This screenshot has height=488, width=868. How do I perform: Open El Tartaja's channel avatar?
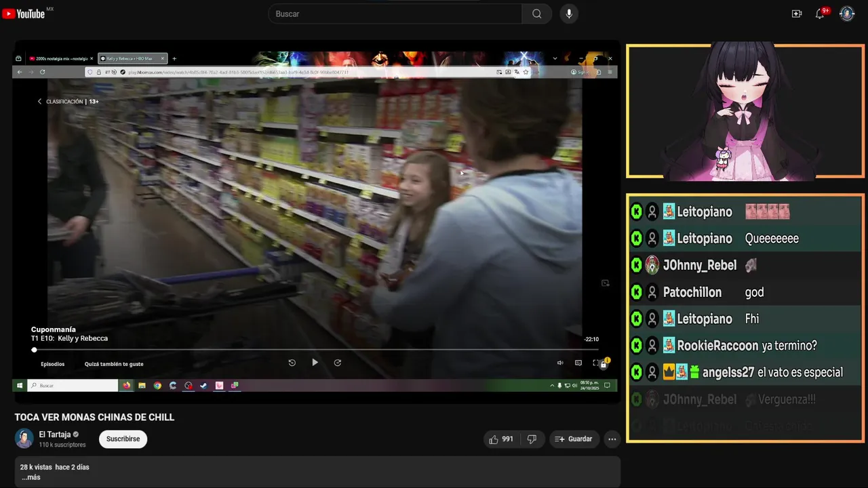click(x=24, y=439)
